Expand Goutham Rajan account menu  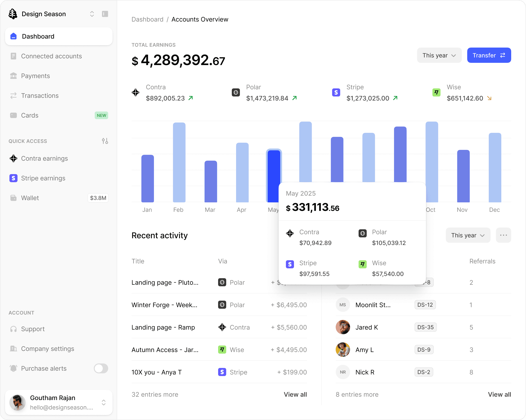103,402
